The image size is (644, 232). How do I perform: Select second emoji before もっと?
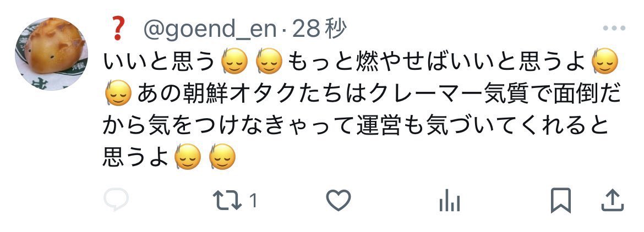[x=269, y=62]
